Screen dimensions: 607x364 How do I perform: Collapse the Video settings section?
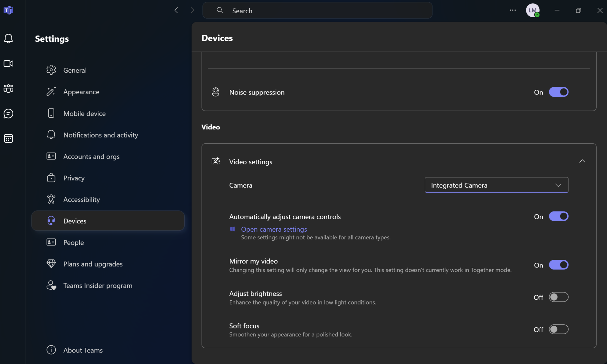[582, 161]
